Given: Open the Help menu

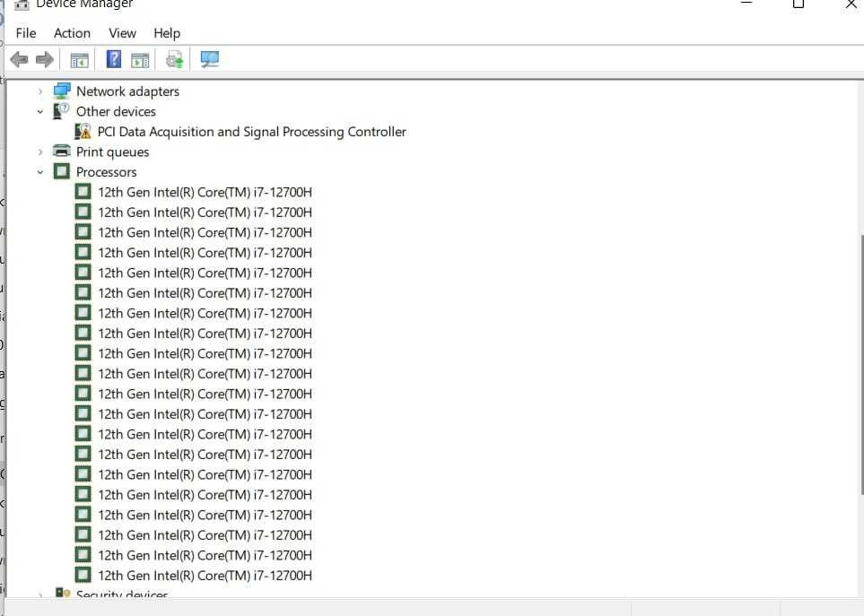Looking at the screenshot, I should click(x=167, y=33).
